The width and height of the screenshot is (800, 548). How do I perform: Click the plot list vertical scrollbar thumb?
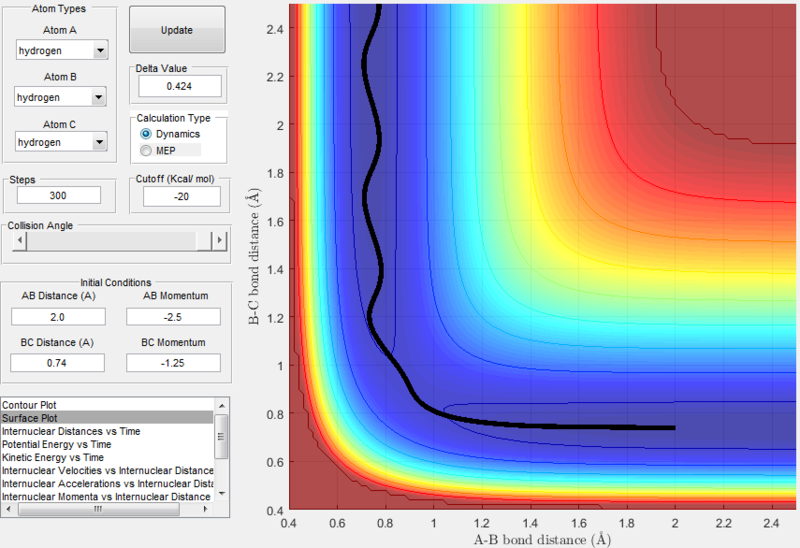click(221, 436)
